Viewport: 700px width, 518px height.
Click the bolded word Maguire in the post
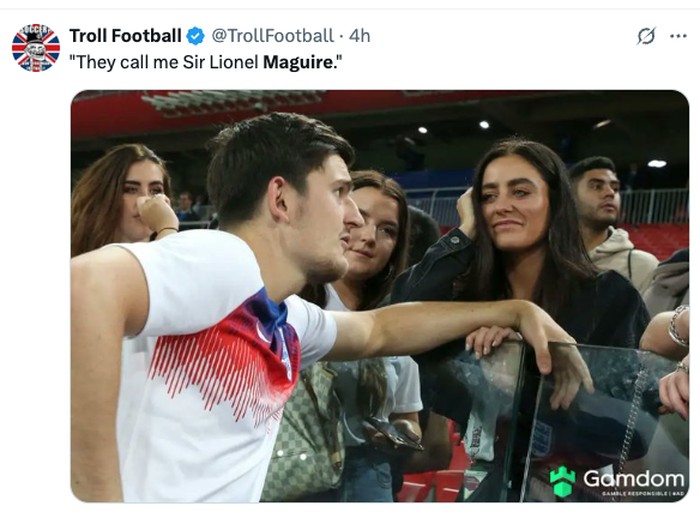[x=295, y=62]
